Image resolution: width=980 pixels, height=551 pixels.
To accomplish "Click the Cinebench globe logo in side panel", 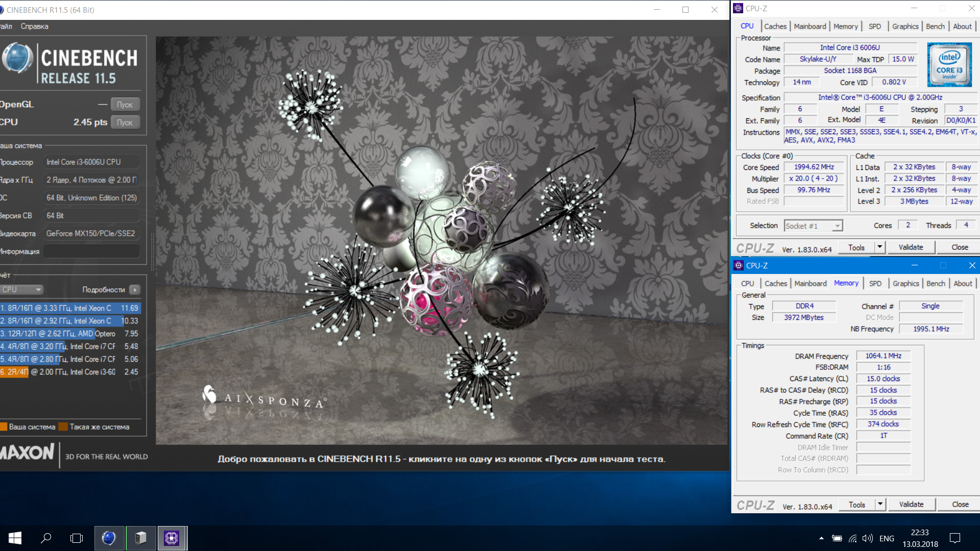I will tap(18, 58).
